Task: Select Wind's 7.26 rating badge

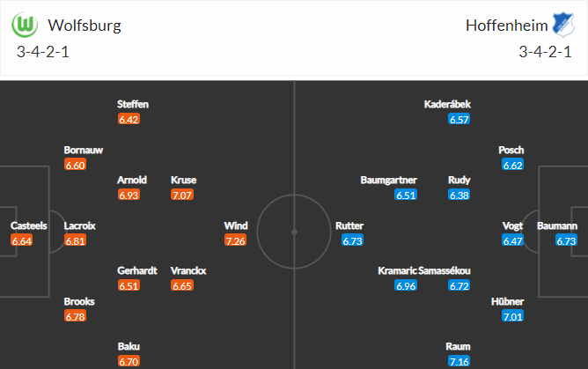Action: click(235, 240)
